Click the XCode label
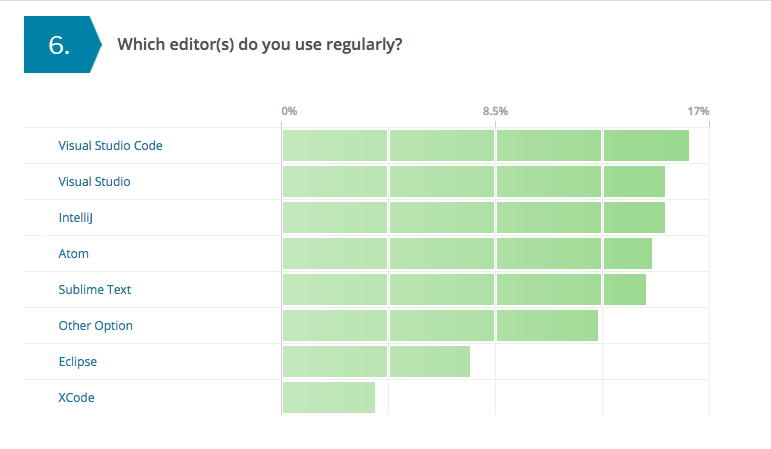Viewport: 771px width, 449px height. 77,398
